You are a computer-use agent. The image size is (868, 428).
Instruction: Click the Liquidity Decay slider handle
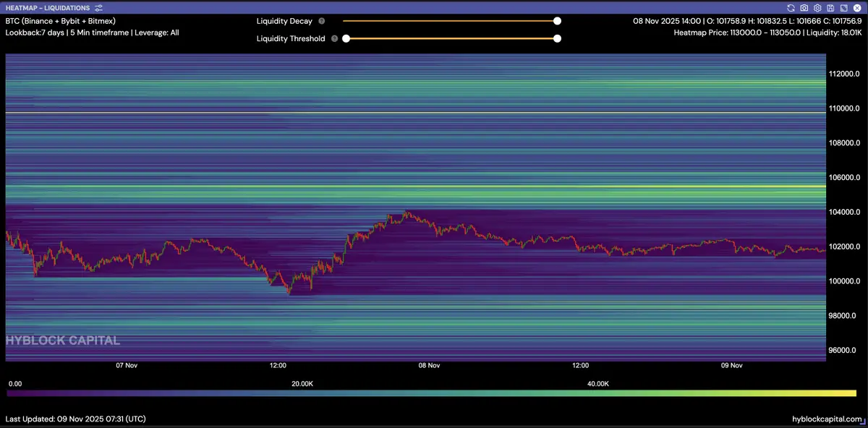557,22
